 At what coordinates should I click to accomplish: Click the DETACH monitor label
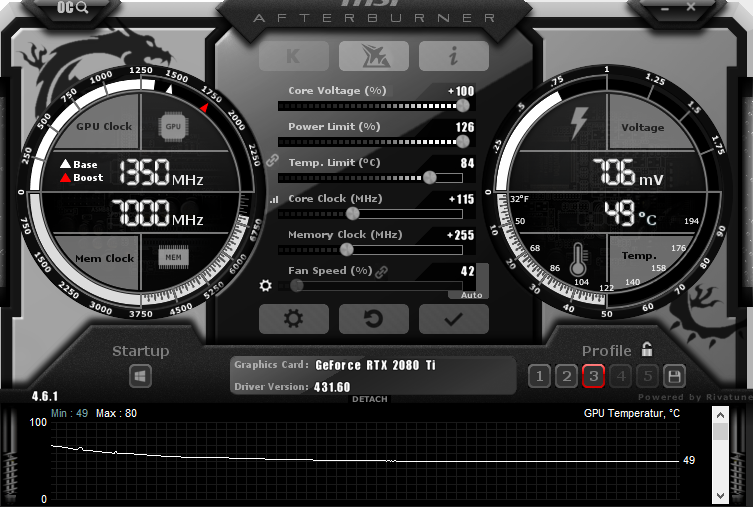369,399
